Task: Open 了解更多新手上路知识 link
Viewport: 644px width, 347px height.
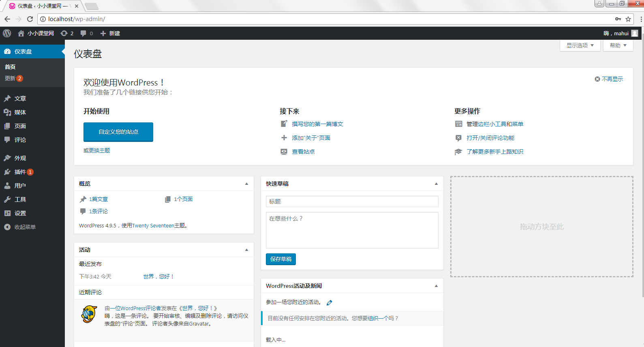Action: click(x=495, y=152)
